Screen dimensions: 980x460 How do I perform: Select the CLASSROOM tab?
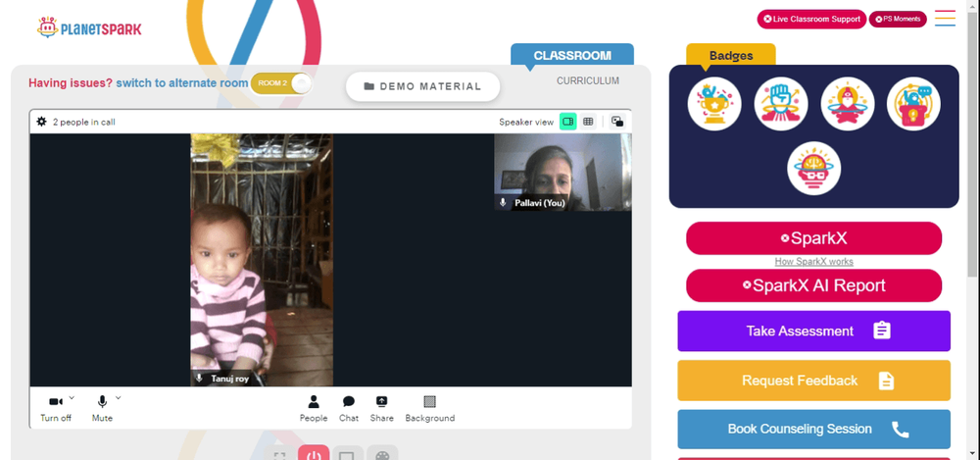(572, 55)
